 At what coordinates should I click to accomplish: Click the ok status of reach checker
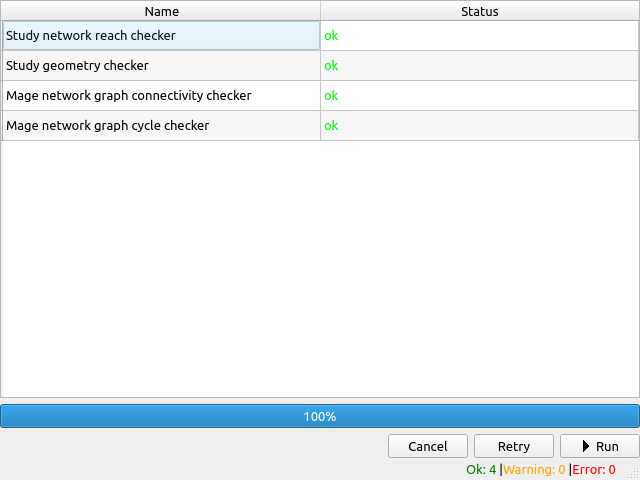click(331, 36)
